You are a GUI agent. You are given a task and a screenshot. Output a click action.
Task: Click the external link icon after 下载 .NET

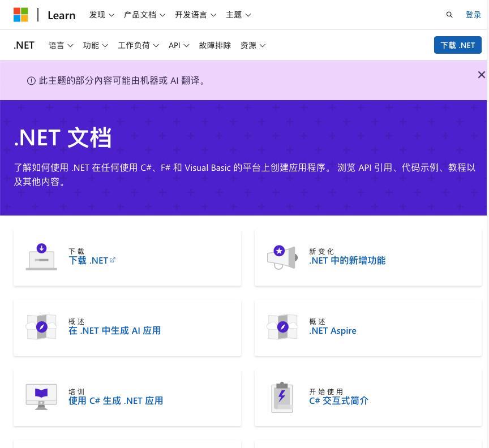tap(113, 260)
